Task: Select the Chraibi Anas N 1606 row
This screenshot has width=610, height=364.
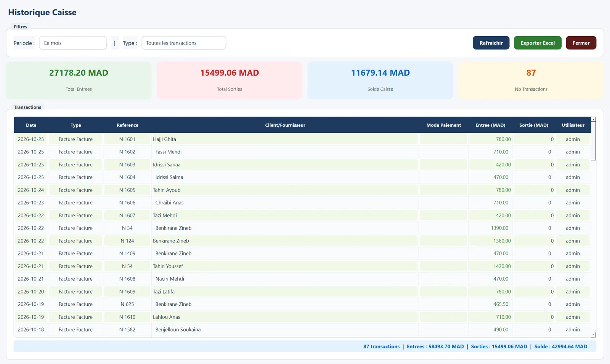Action: (x=302, y=203)
